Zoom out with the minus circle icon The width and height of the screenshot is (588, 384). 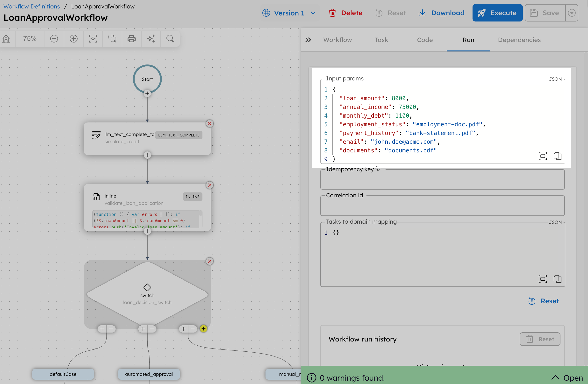coord(54,39)
